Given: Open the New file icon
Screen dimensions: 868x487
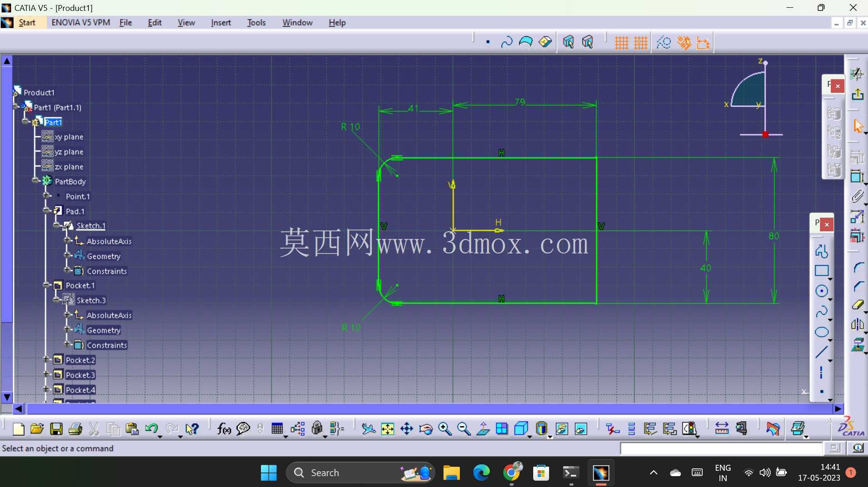Looking at the screenshot, I should [18, 429].
